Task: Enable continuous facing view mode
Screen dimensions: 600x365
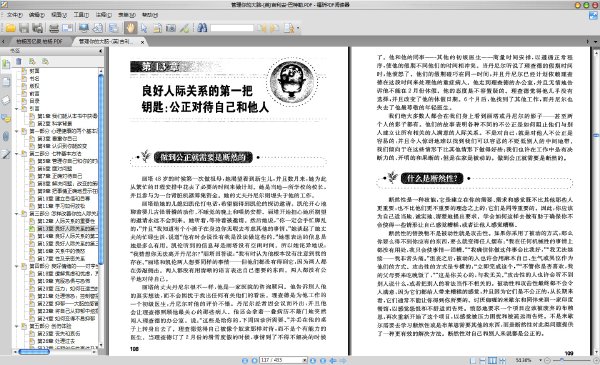Action: click(502, 360)
